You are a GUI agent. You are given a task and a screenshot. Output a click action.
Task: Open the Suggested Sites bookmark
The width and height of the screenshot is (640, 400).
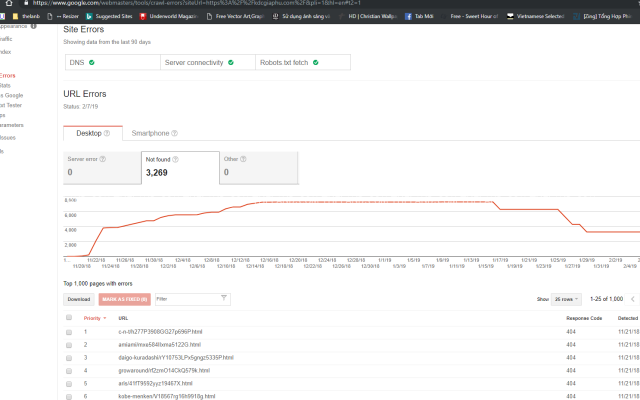[109, 16]
